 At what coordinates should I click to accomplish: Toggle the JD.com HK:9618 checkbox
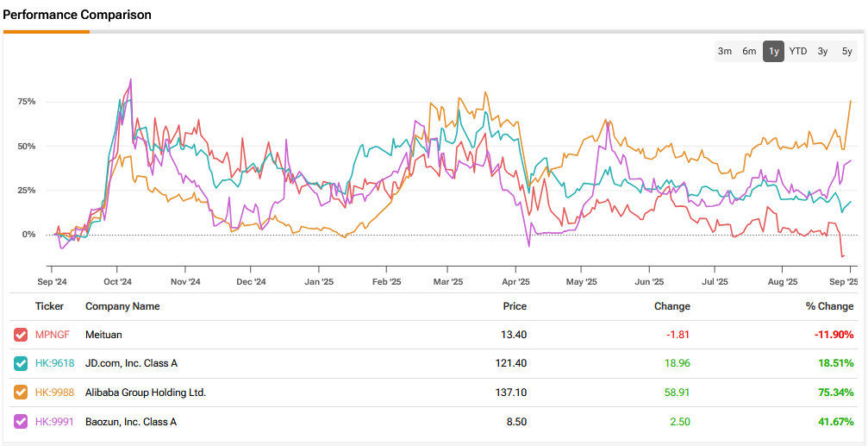click(21, 364)
